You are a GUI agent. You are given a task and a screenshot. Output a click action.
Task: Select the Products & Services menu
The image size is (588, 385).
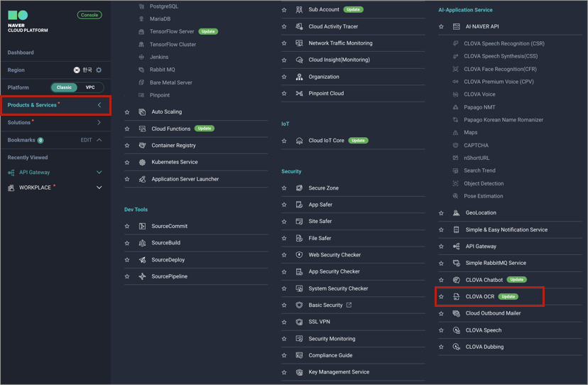(x=55, y=105)
